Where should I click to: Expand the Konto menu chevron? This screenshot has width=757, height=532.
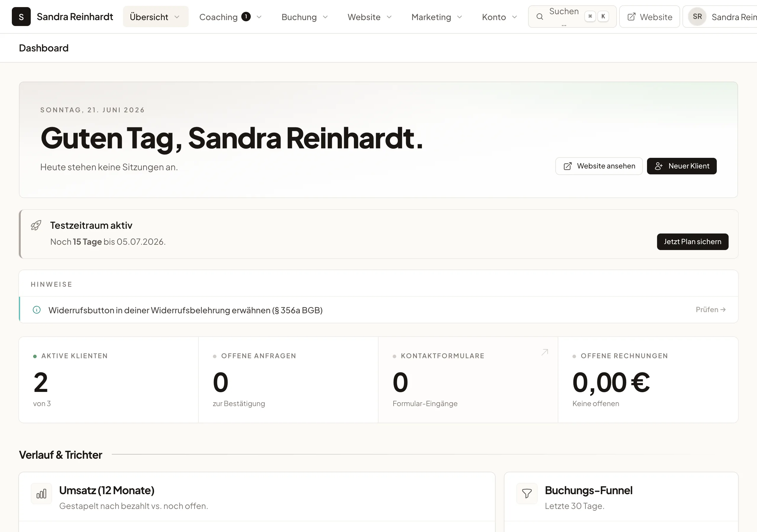514,17
